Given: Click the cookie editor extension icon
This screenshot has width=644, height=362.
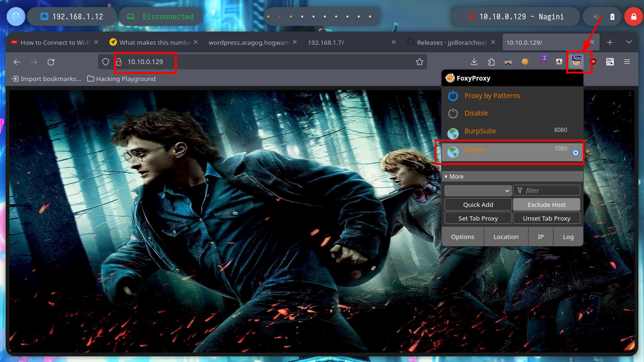Looking at the screenshot, I should [x=525, y=62].
